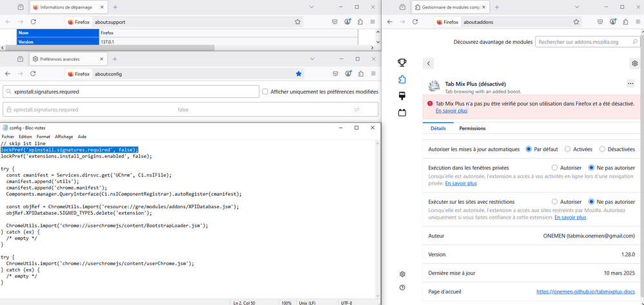Select 'Autoriser' for private windows execution
This screenshot has height=305, width=644.
pyautogui.click(x=553, y=168)
